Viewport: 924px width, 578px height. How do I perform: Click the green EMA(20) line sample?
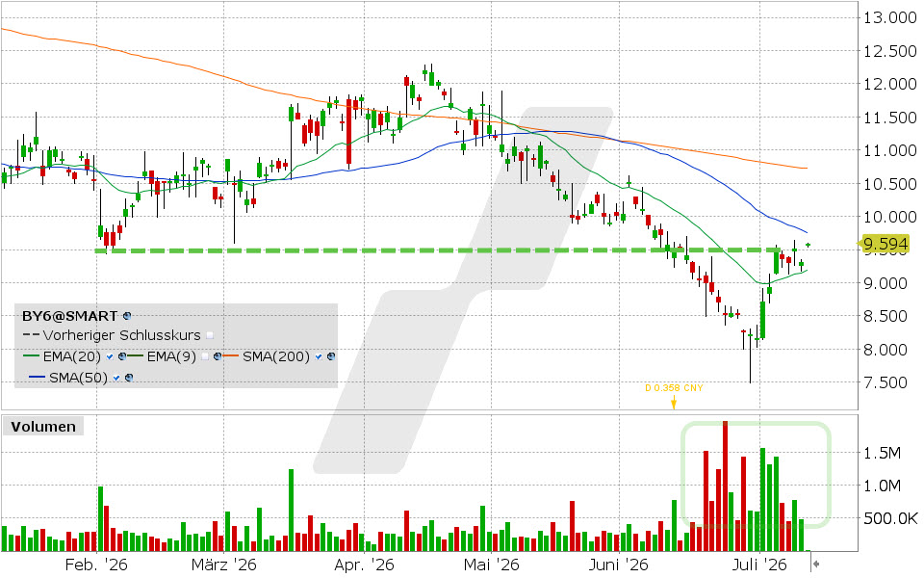coord(31,355)
